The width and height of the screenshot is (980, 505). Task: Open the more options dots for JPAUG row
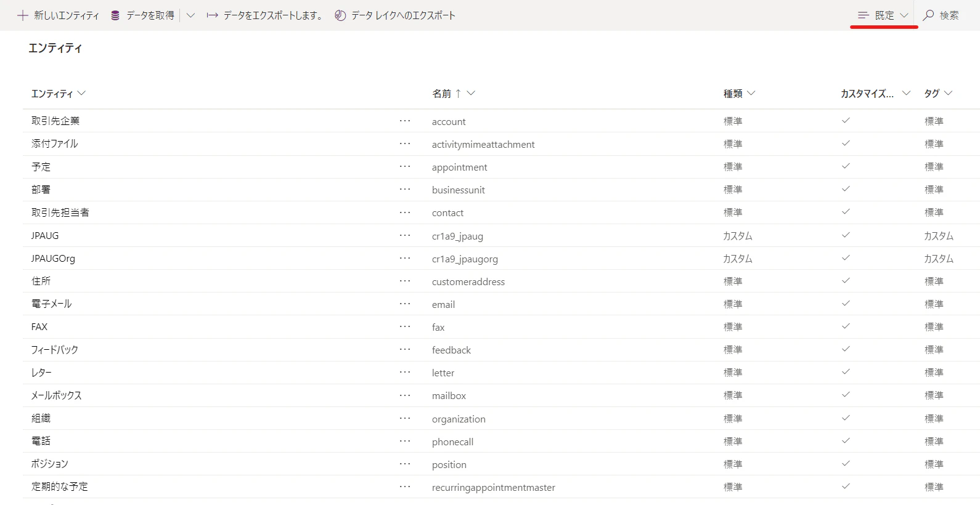[x=405, y=235]
